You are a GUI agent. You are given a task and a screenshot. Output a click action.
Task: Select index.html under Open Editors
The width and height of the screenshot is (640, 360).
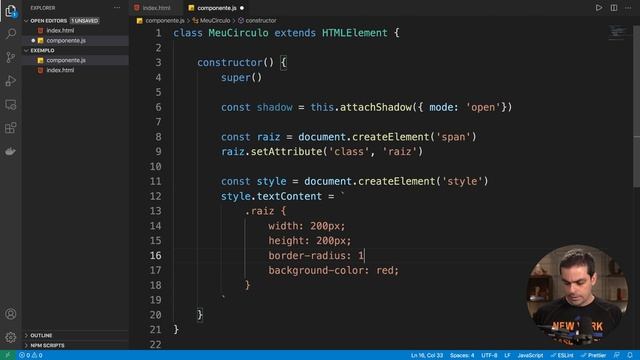60,31
